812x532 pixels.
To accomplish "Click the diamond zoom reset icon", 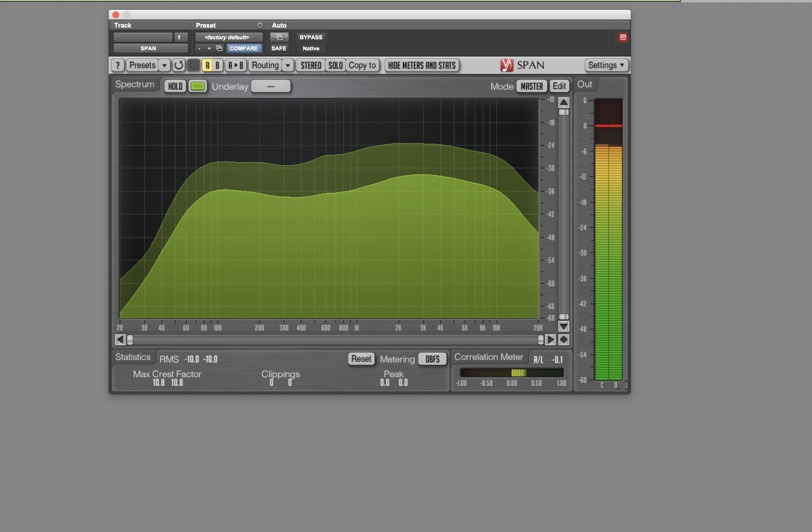I will pos(564,339).
